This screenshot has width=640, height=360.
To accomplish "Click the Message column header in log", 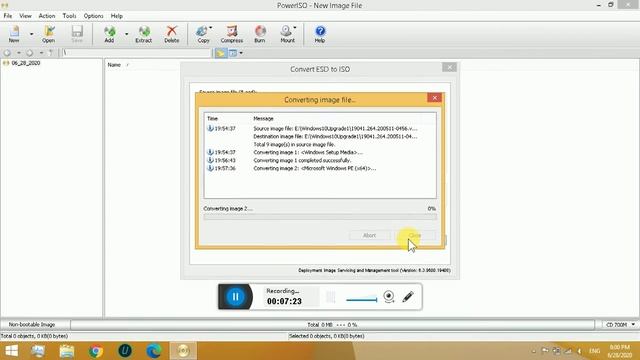I will click(263, 118).
